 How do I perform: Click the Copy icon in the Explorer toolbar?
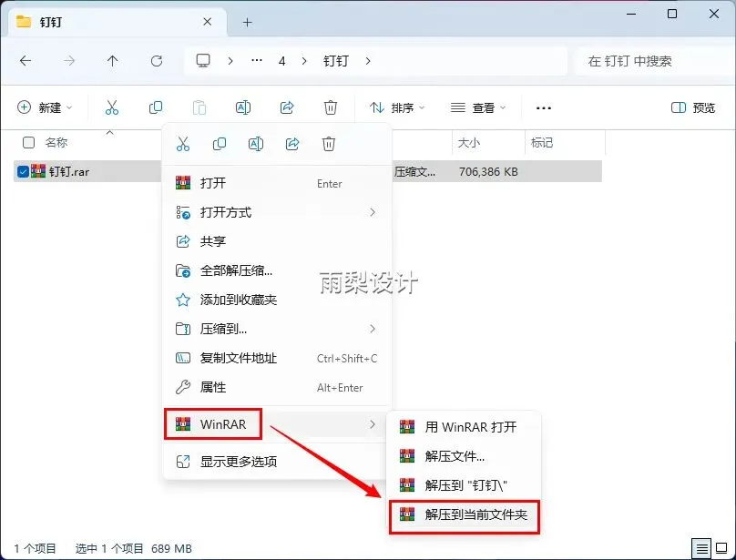[x=156, y=107]
